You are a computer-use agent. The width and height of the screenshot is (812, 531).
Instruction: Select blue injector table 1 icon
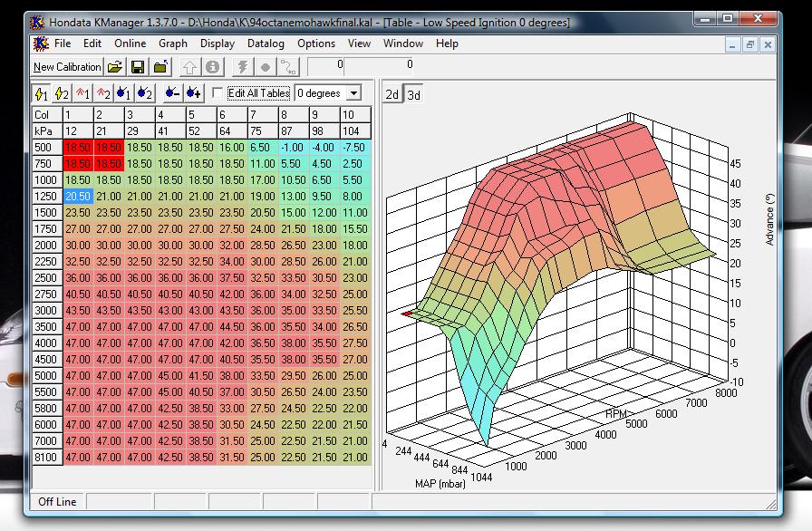124,93
